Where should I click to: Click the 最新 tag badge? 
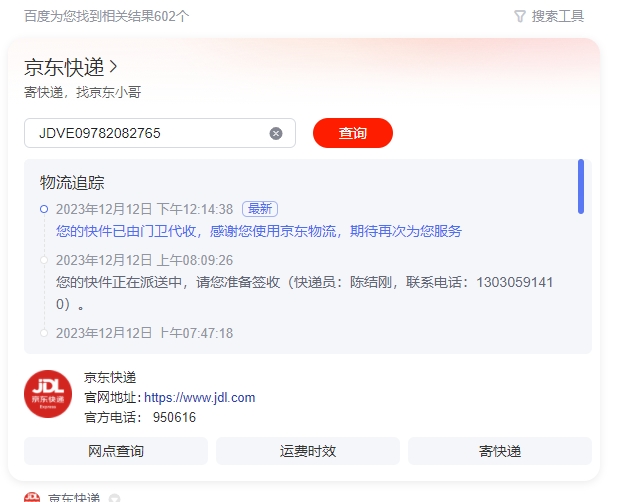pyautogui.click(x=260, y=209)
